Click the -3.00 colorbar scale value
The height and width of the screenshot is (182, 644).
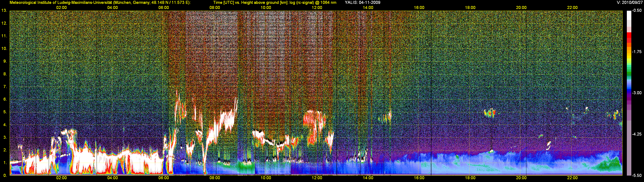point(637,93)
